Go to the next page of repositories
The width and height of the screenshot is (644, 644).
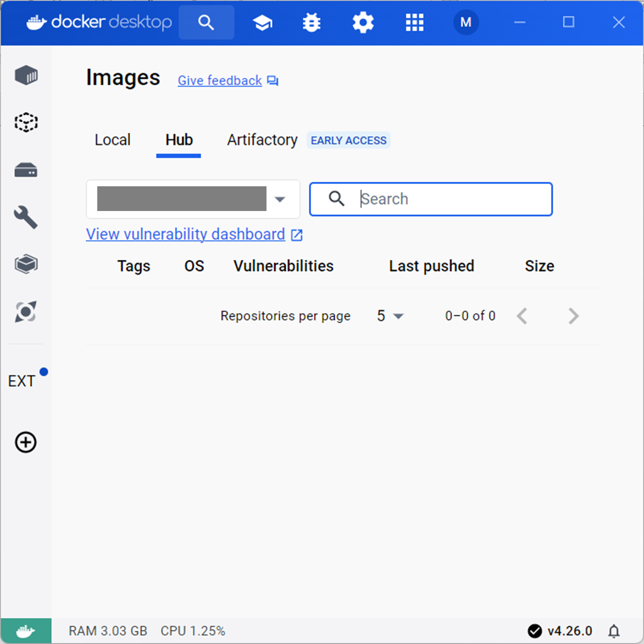point(574,316)
